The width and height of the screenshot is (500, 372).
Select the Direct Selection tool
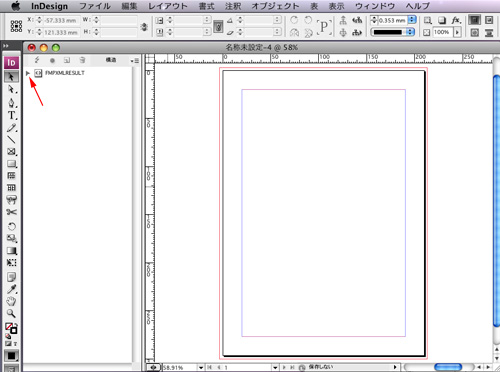(x=11, y=89)
